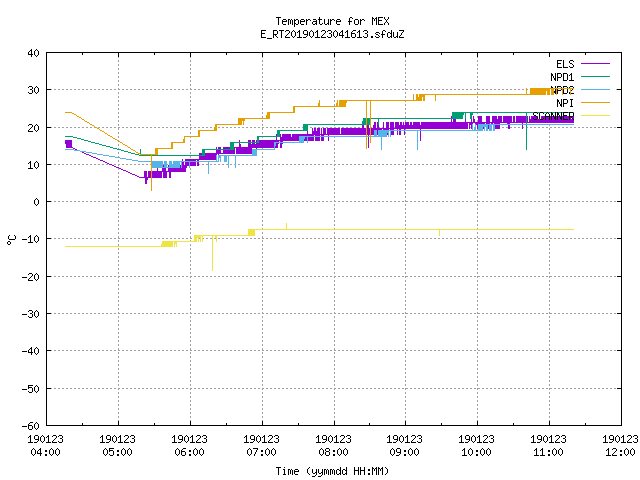Select the ELS legend label
This screenshot has width=640, height=480.
[565, 64]
